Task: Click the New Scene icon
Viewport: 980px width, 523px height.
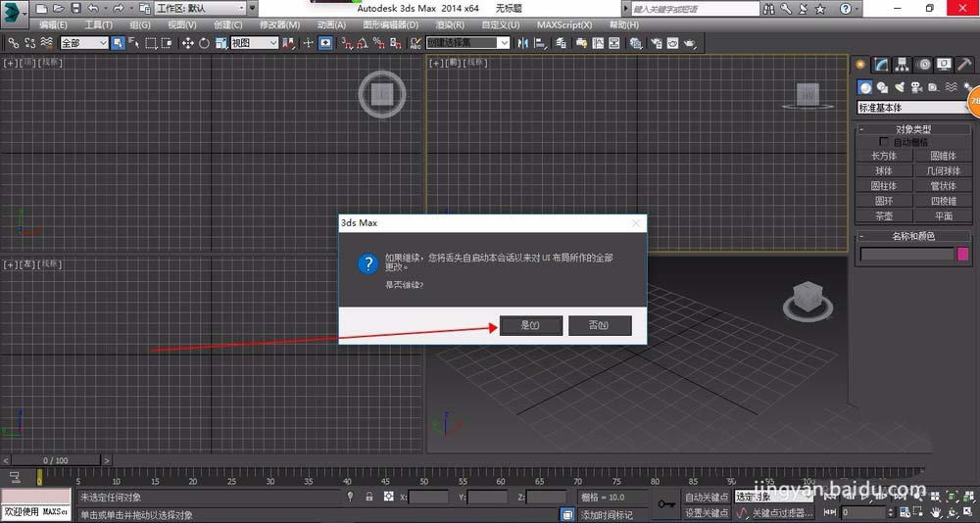Action: (x=42, y=9)
